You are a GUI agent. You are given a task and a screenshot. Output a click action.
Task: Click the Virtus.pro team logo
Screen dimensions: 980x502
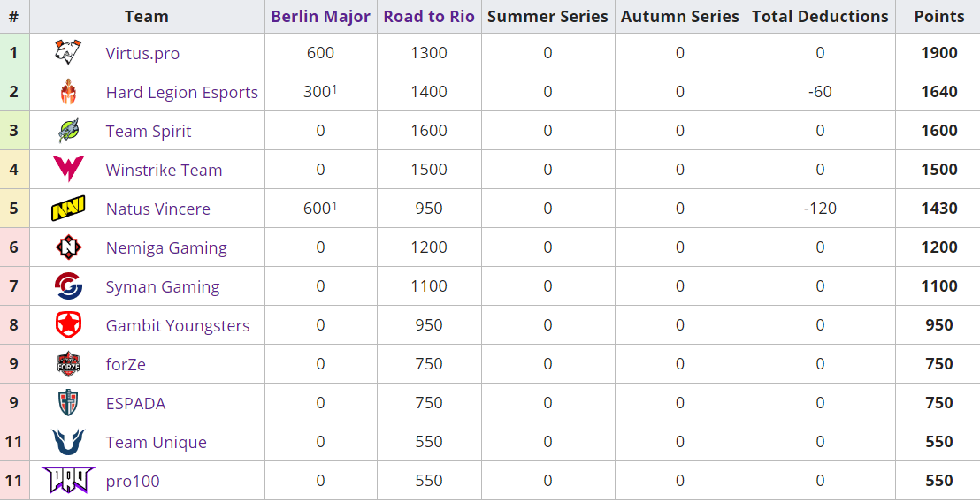pyautogui.click(x=68, y=53)
